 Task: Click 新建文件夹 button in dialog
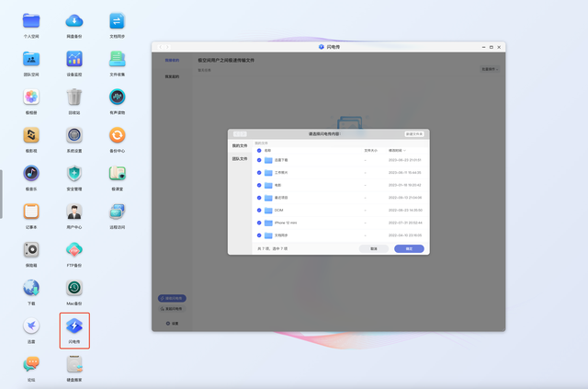point(414,134)
